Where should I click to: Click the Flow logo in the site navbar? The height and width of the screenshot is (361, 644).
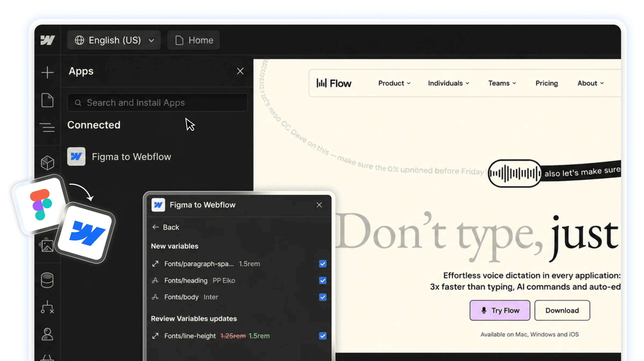pyautogui.click(x=334, y=83)
